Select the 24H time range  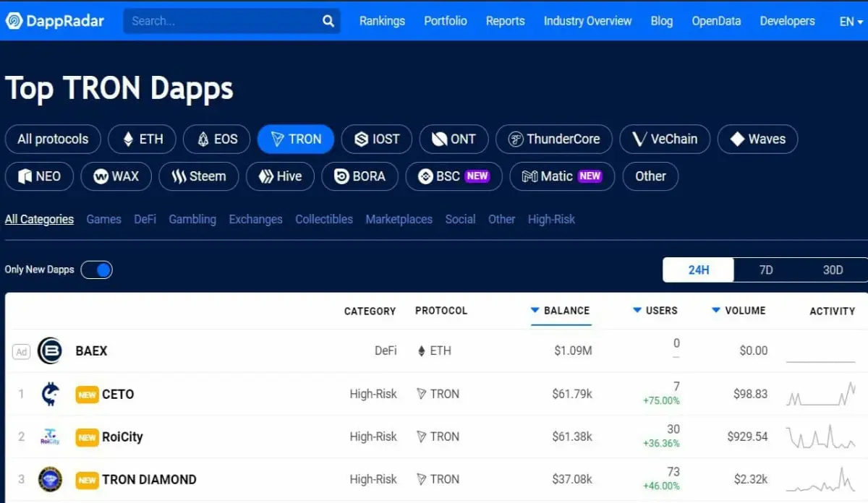[x=699, y=270]
